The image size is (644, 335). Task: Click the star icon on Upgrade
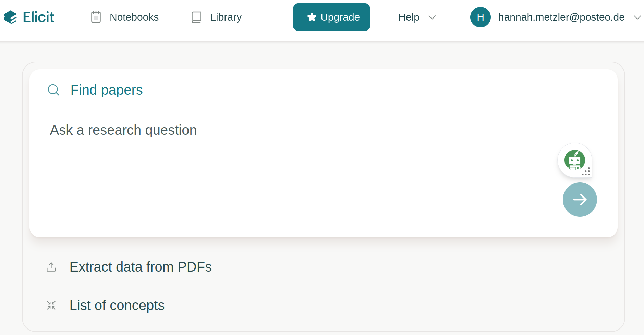pos(312,17)
